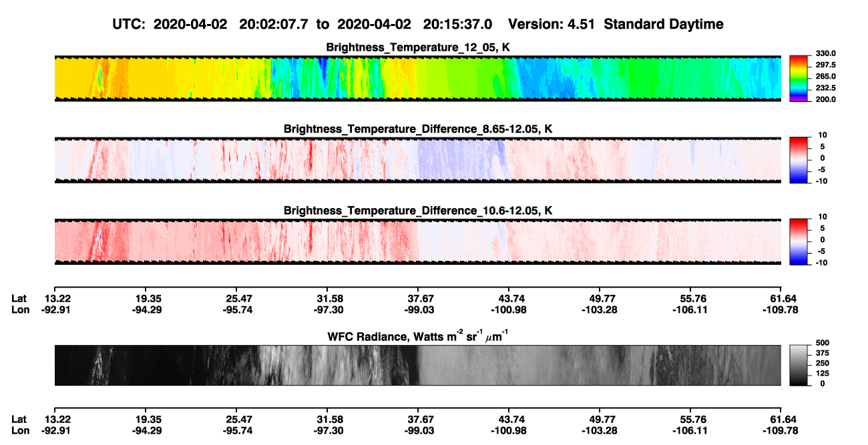Click latitude '55.76' below the WFC panel
The height and width of the screenshot is (445, 868).
(x=693, y=419)
